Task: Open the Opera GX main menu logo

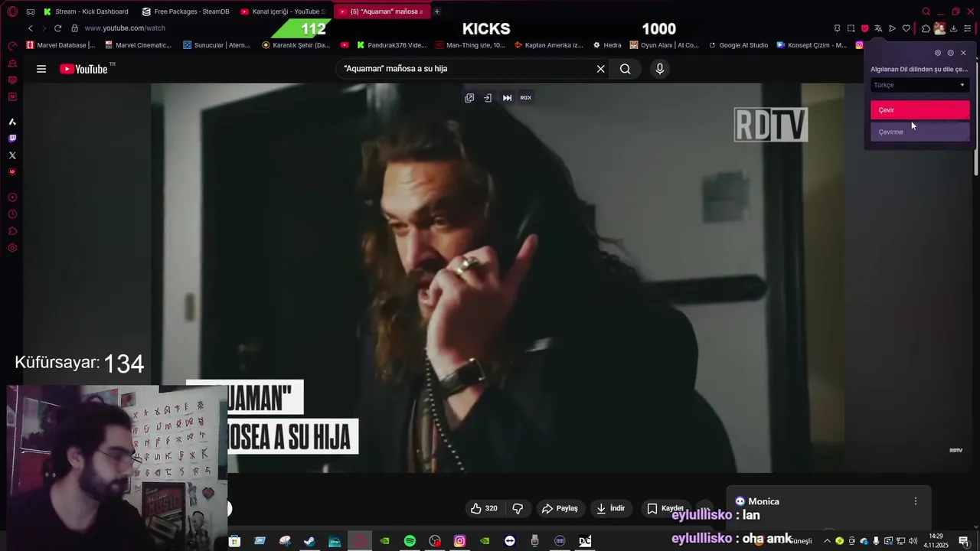Action: coord(12,11)
